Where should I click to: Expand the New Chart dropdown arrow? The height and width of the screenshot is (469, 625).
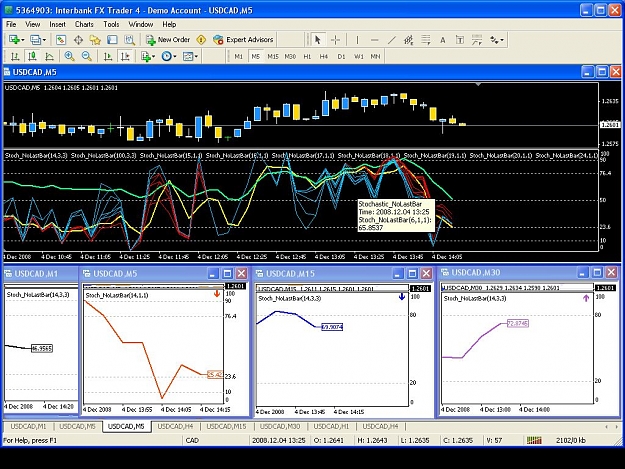(23, 40)
